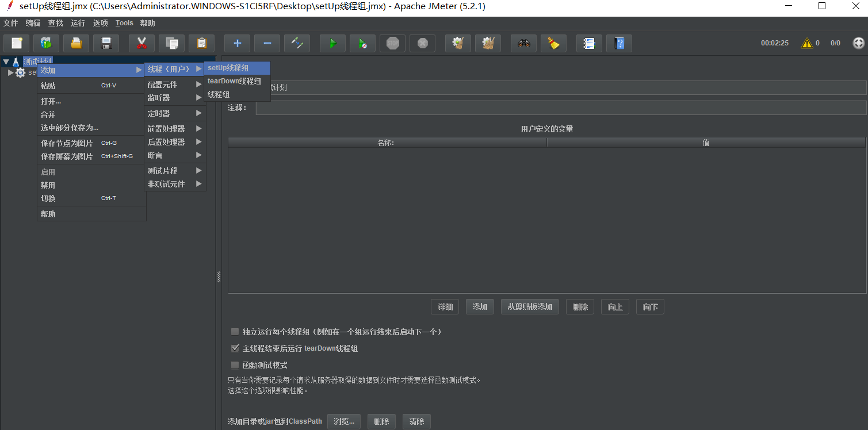This screenshot has height=430, width=868.
Task: Expand the 定时器 submenu
Action: click(174, 113)
